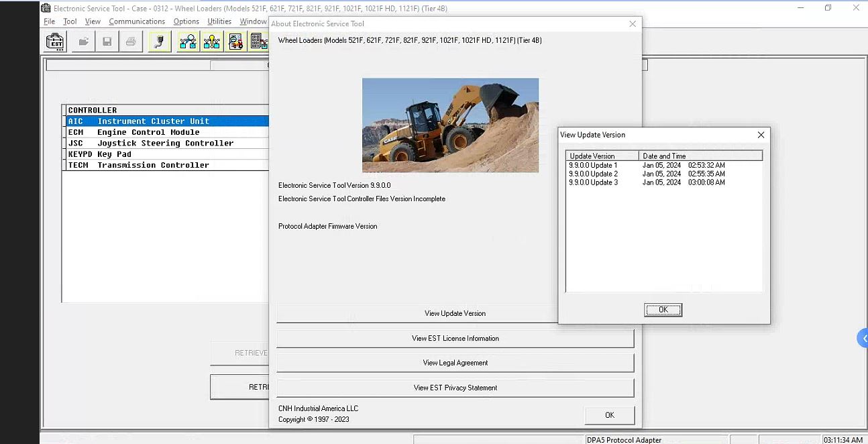
Task: Click the 03:00:08 AM time entry
Action: 706,182
